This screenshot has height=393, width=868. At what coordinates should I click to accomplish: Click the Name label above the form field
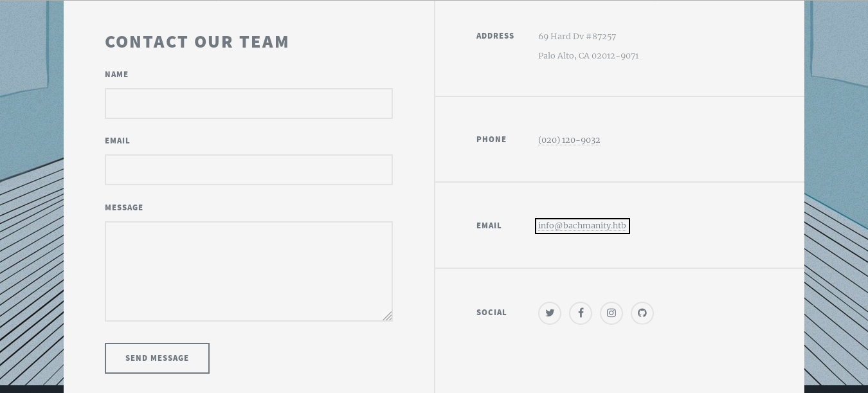116,75
